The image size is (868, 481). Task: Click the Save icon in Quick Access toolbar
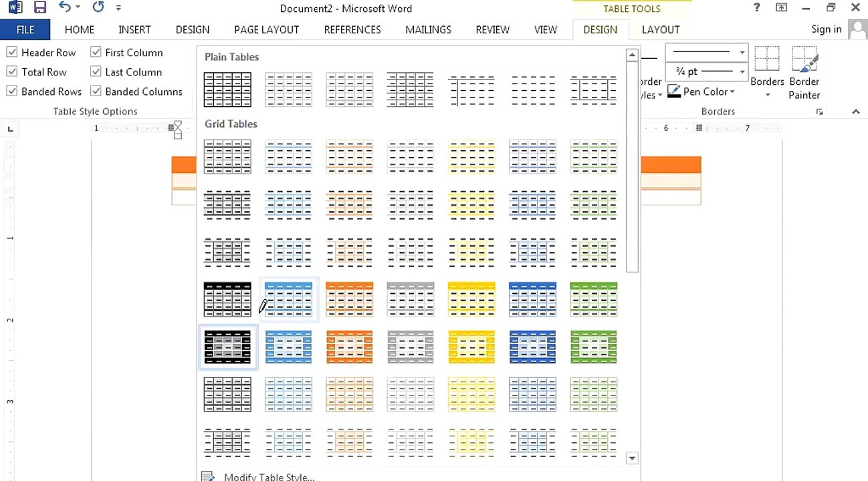coord(40,8)
